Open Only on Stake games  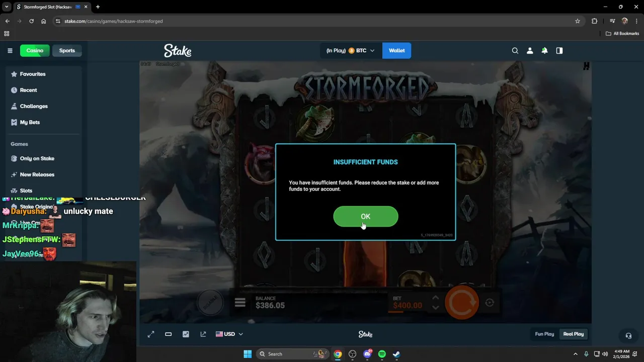tap(43, 158)
